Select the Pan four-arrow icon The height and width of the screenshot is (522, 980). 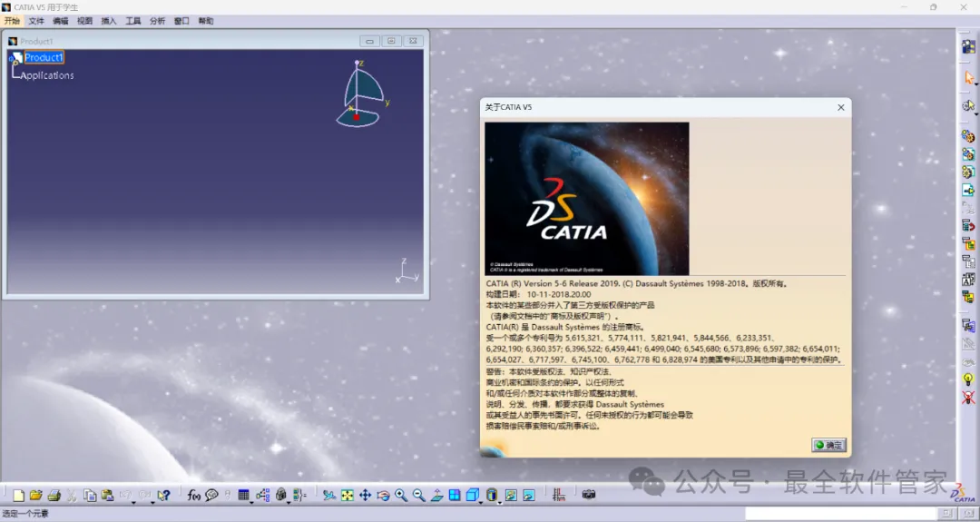tap(365, 495)
